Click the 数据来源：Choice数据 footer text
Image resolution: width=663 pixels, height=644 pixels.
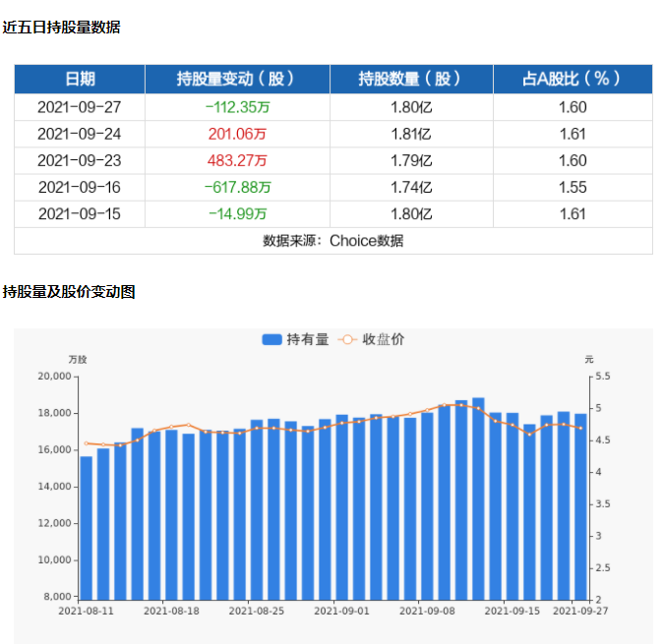(x=333, y=241)
